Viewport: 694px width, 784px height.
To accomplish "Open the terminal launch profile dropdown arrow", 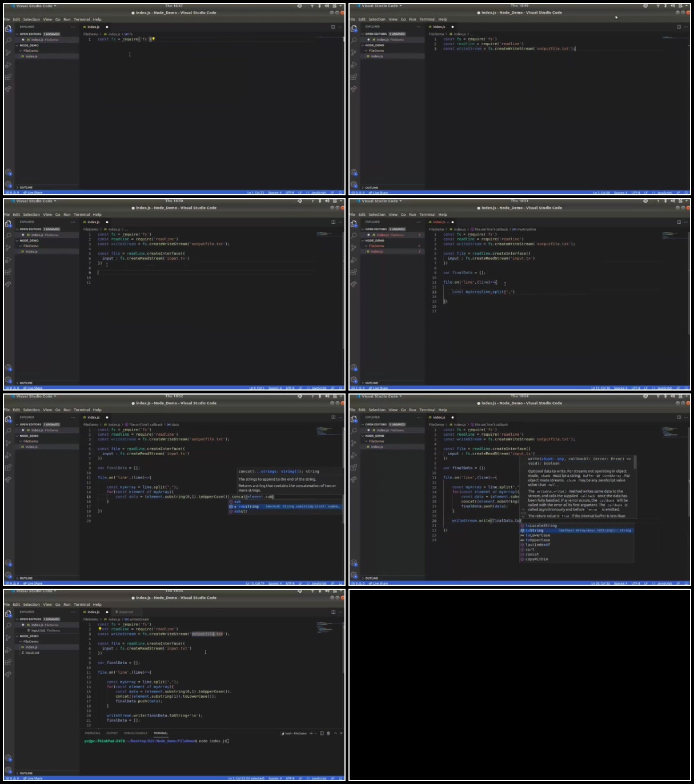I will 315,733.
